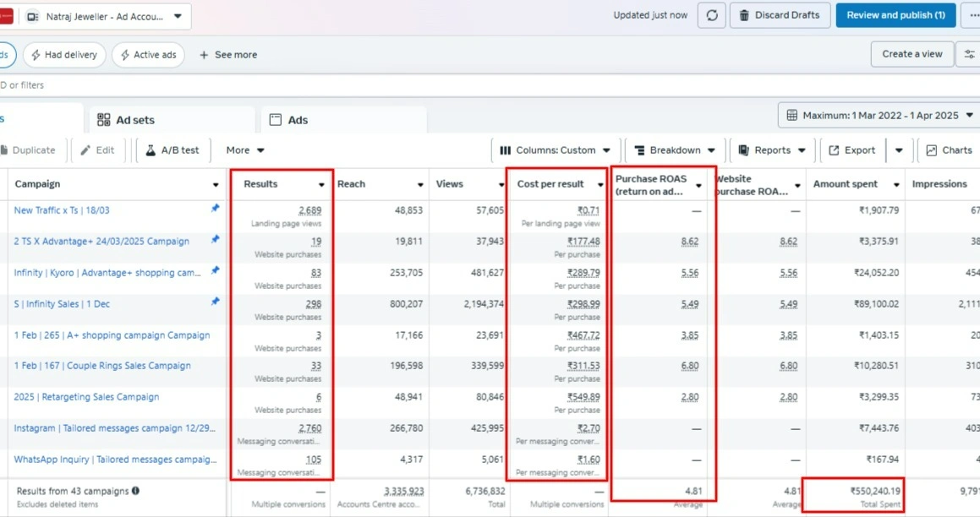Click the pin icon beside S | Infinity Sales campaign
Screen dimensions: 980x517
(x=215, y=302)
